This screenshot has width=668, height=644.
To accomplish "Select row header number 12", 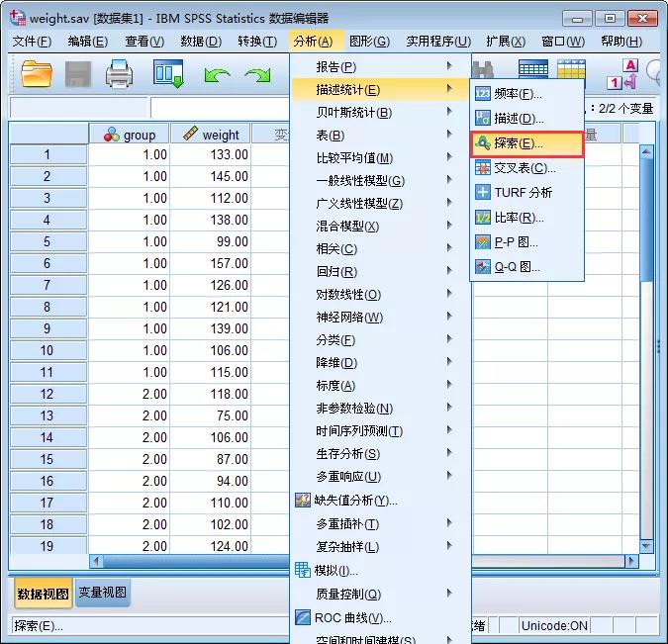I will (48, 394).
